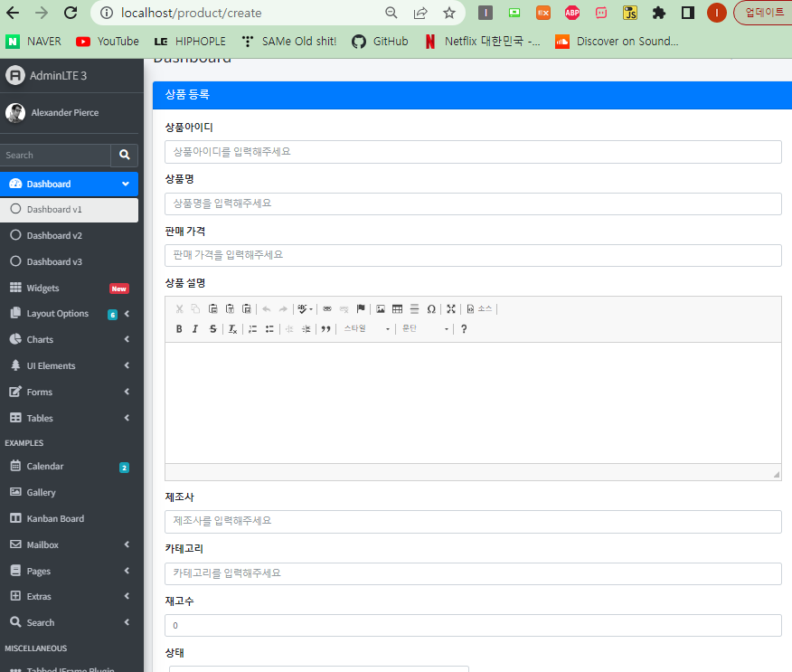Insert a horizontal line
The height and width of the screenshot is (672, 792).
tap(414, 308)
